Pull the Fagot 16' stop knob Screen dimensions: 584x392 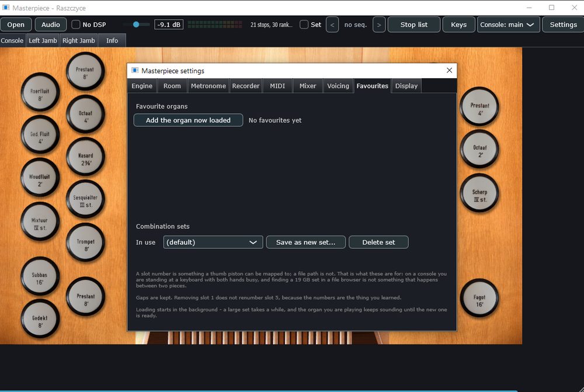479,298
